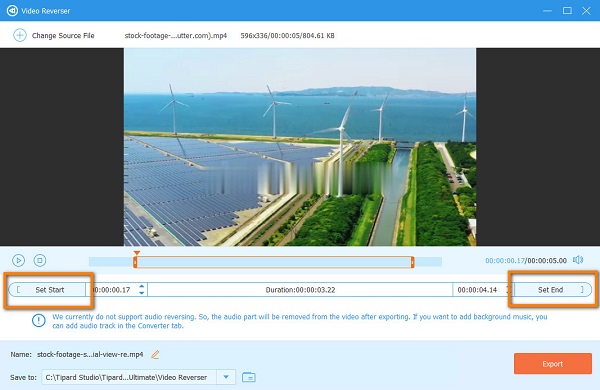This screenshot has width=600, height=390.
Task: Increase the start time with the up stepper arrow
Action: click(x=142, y=286)
